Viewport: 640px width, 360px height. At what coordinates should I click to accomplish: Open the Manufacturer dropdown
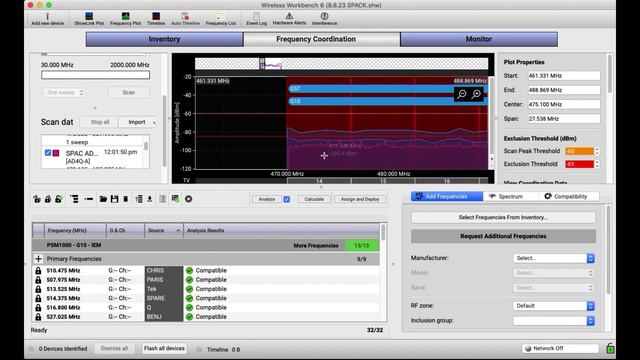point(553,258)
